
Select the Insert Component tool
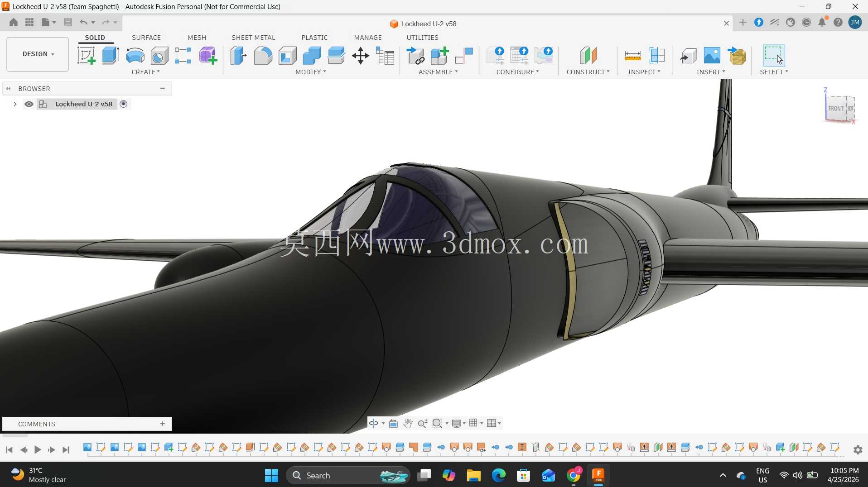[415, 56]
